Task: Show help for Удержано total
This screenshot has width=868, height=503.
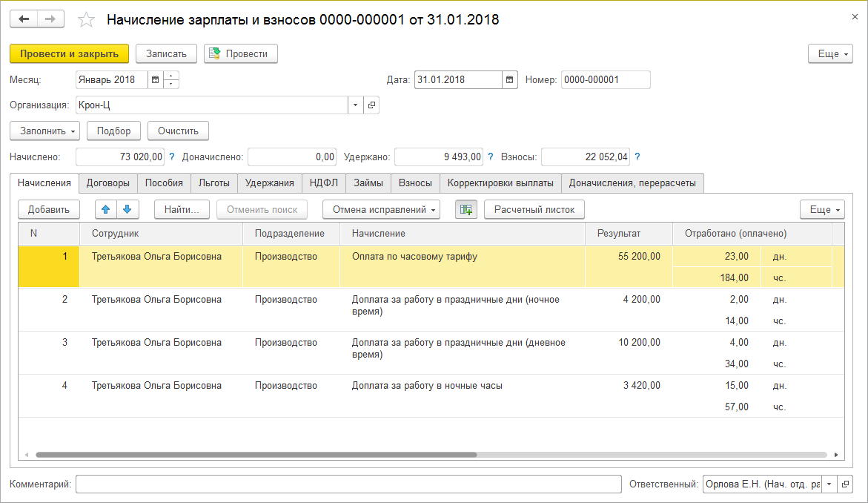Action: point(491,157)
